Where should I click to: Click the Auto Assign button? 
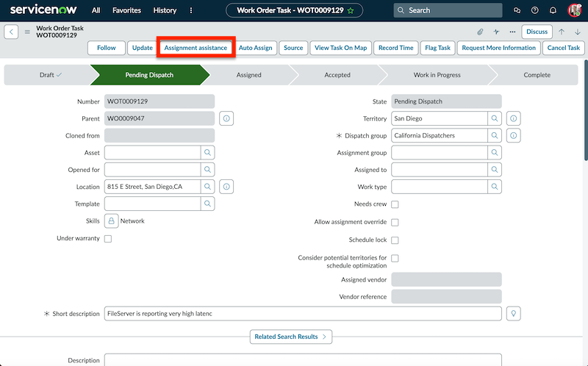(x=255, y=48)
